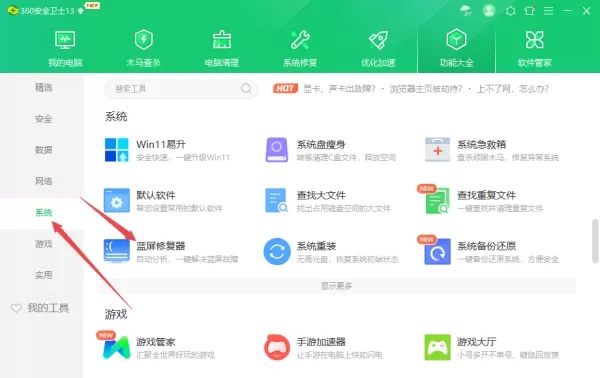Click the magnifier search icon
Screen dimensions: 600x378
coord(246,89)
